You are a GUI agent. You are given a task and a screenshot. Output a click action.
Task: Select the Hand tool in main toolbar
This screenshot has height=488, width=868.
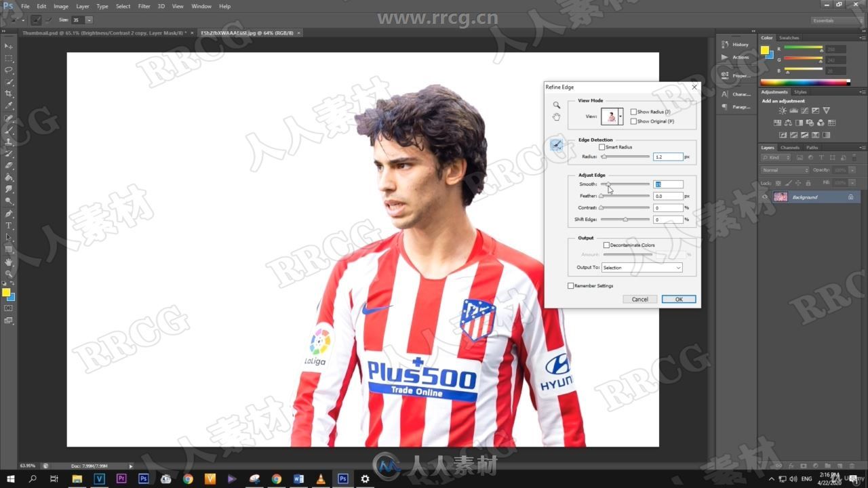point(9,262)
